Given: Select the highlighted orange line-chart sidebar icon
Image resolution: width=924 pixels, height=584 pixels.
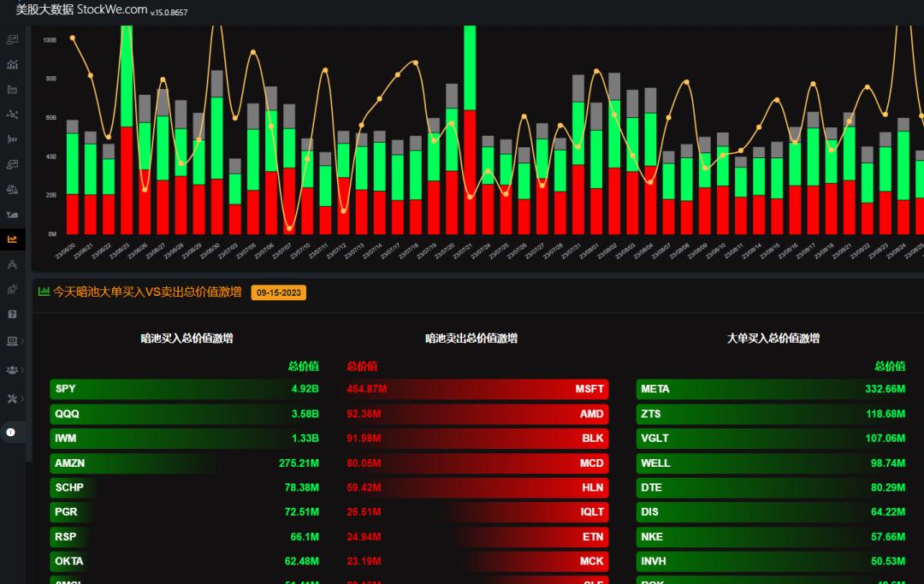Looking at the screenshot, I should coord(12,239).
